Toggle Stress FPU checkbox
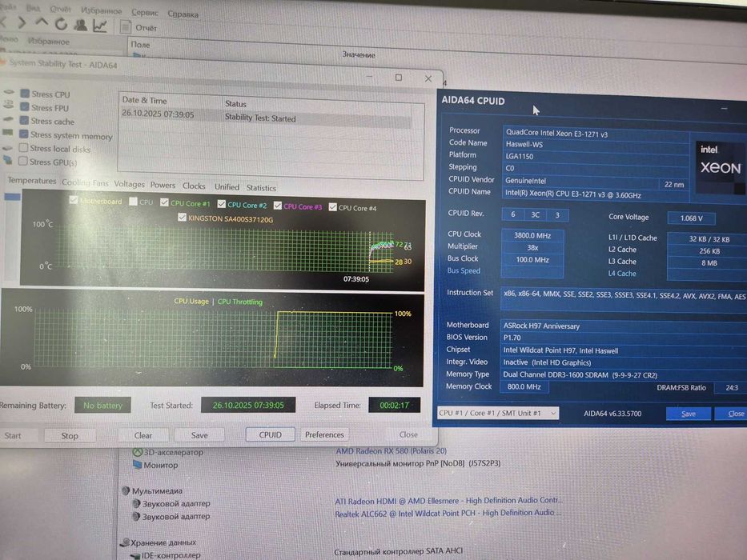Viewport: 747px width, 560px height. pyautogui.click(x=25, y=107)
